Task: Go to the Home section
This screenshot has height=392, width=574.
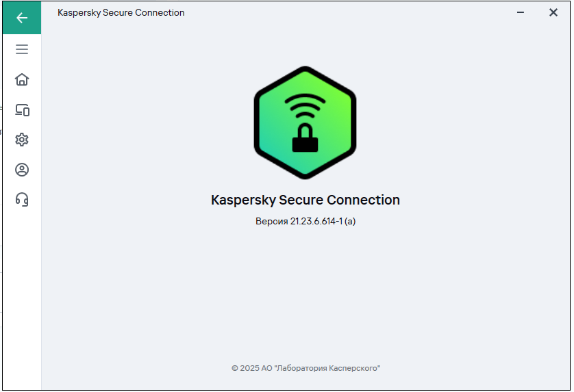Action: click(x=22, y=79)
